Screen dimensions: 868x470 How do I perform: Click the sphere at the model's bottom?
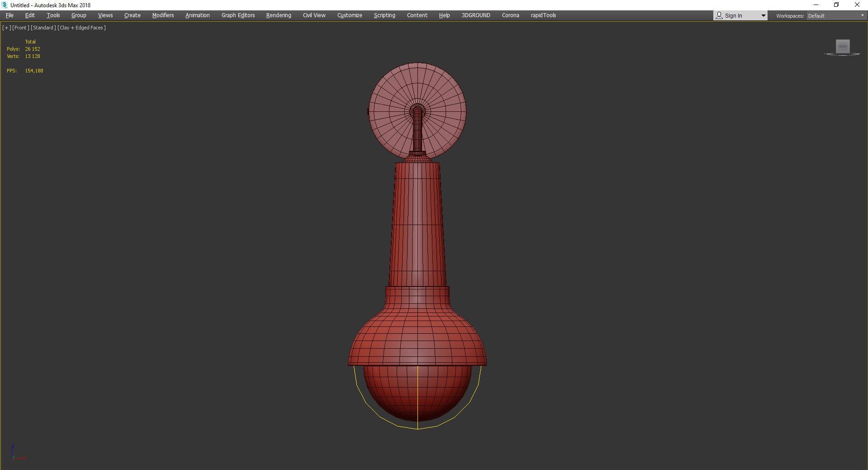point(417,394)
